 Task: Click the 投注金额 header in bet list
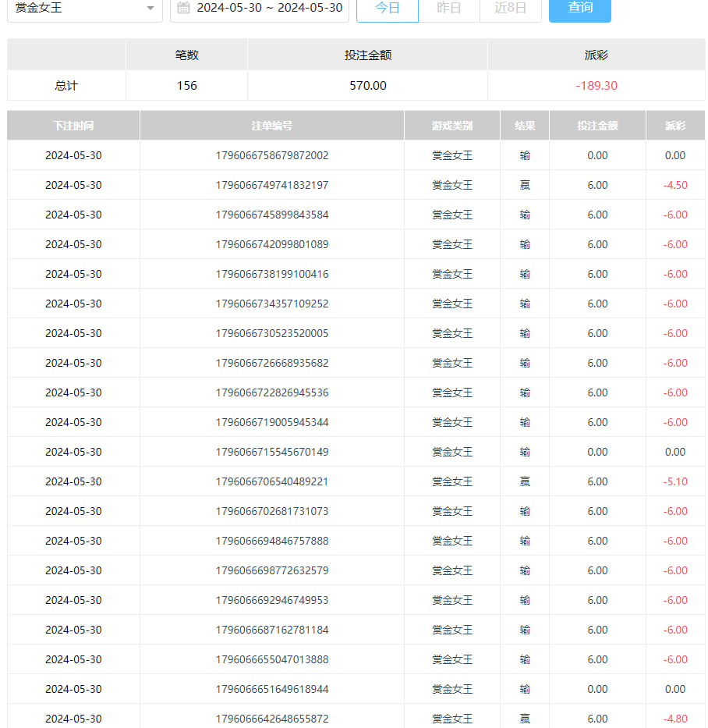click(x=597, y=126)
